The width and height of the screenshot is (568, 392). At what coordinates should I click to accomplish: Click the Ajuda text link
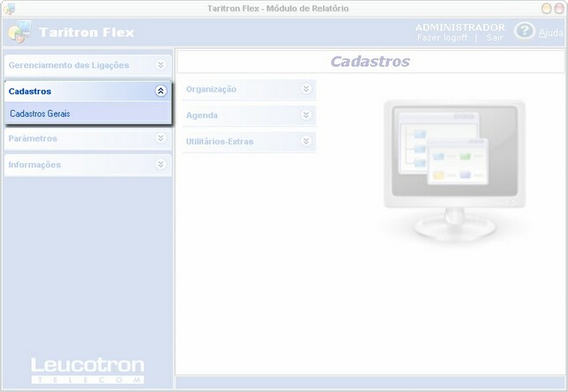point(550,33)
